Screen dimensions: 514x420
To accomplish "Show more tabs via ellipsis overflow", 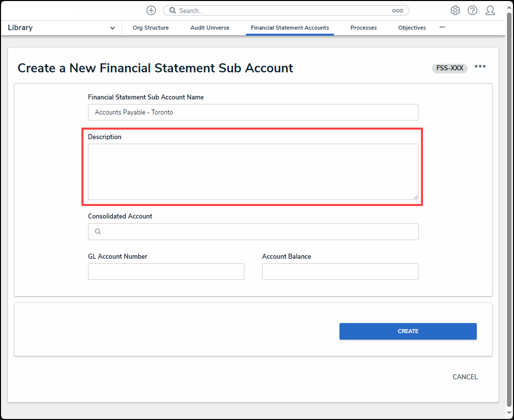I will point(442,28).
